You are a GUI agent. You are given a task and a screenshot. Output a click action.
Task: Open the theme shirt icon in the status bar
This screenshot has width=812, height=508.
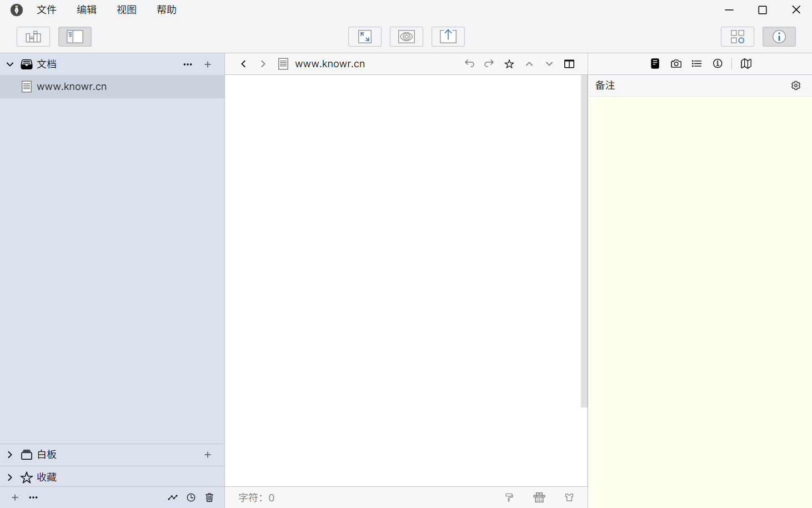click(569, 497)
